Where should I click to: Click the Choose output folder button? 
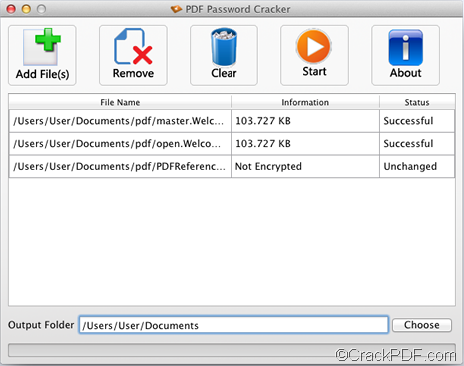(422, 325)
